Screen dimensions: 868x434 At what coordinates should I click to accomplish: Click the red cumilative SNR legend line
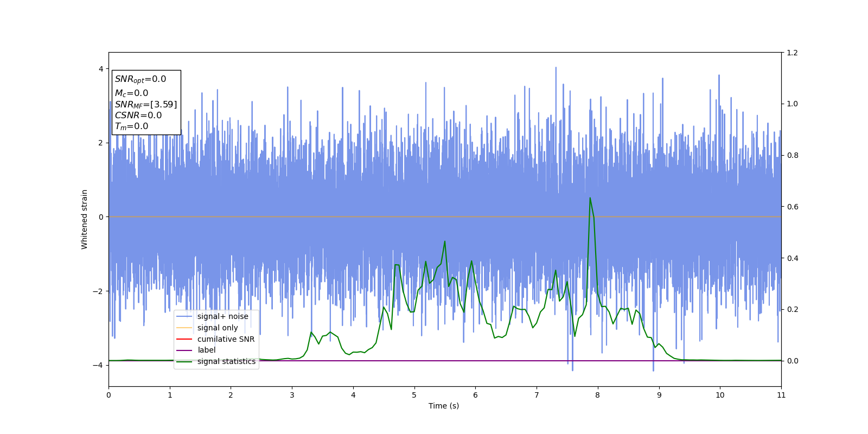pos(184,339)
